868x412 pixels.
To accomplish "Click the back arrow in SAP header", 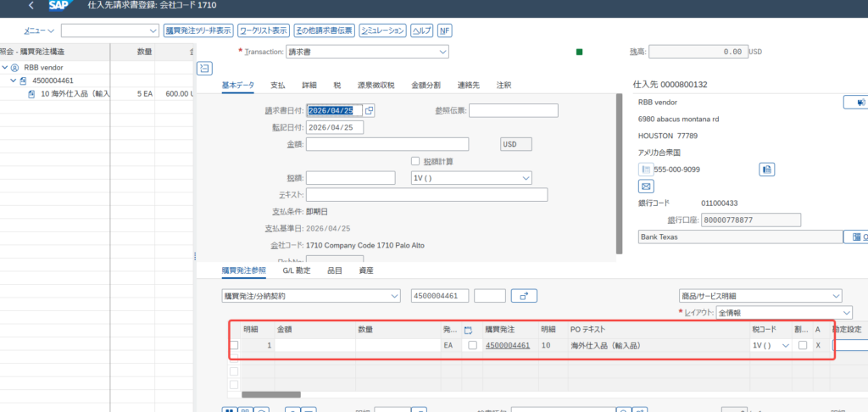I will pos(31,6).
